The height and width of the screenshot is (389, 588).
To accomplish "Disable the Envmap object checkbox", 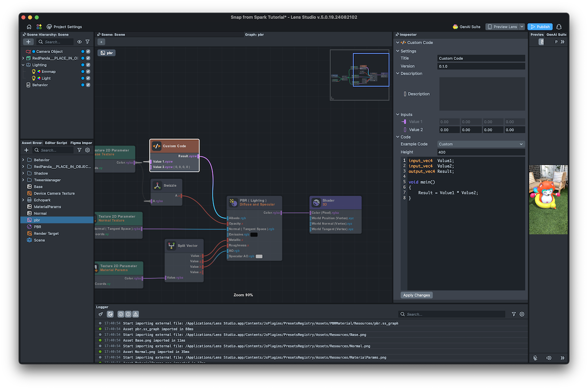I will point(88,72).
